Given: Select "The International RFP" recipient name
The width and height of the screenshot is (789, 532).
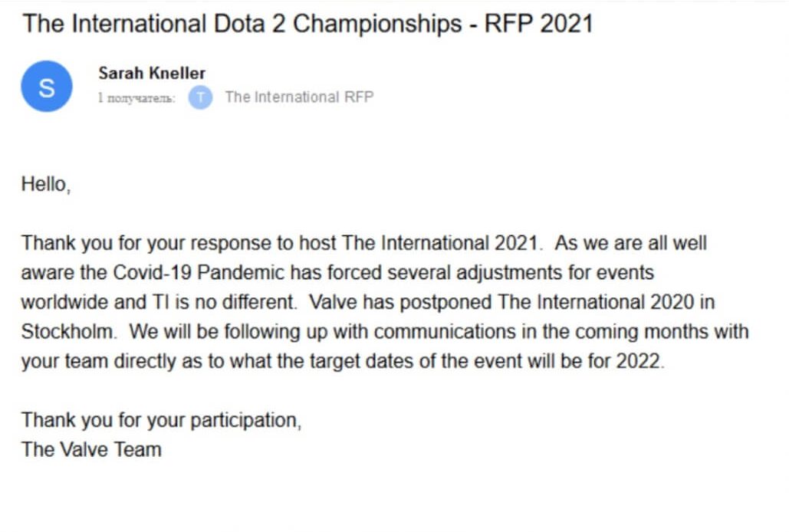Looking at the screenshot, I should 299,97.
